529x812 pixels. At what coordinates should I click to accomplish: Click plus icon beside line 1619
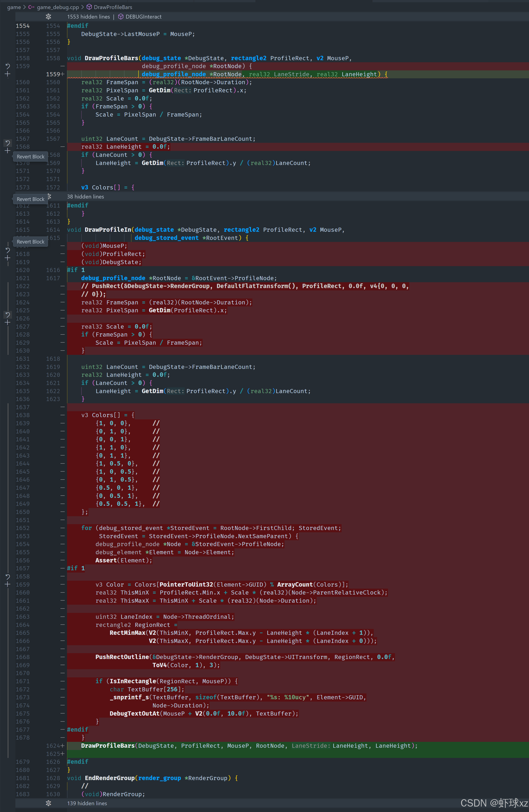coord(7,258)
